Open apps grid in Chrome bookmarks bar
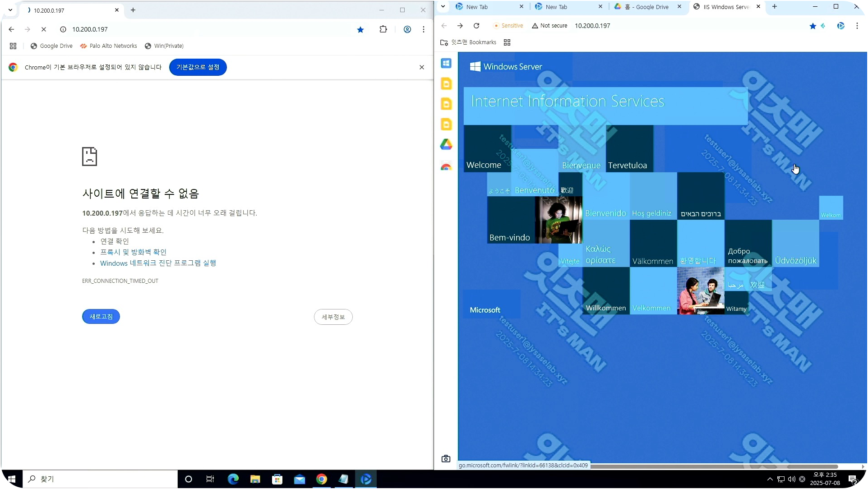This screenshot has height=489, width=868. coord(13,46)
